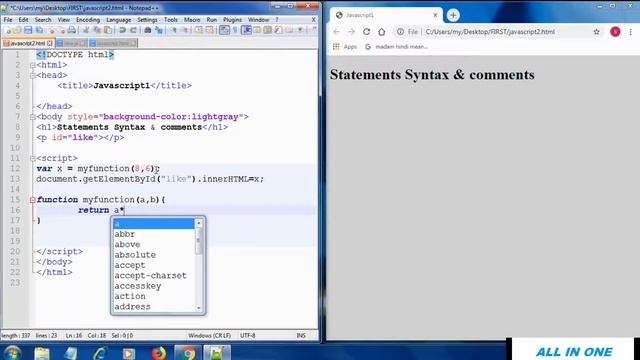Click the Zoom Out toolbar icon

(184, 30)
